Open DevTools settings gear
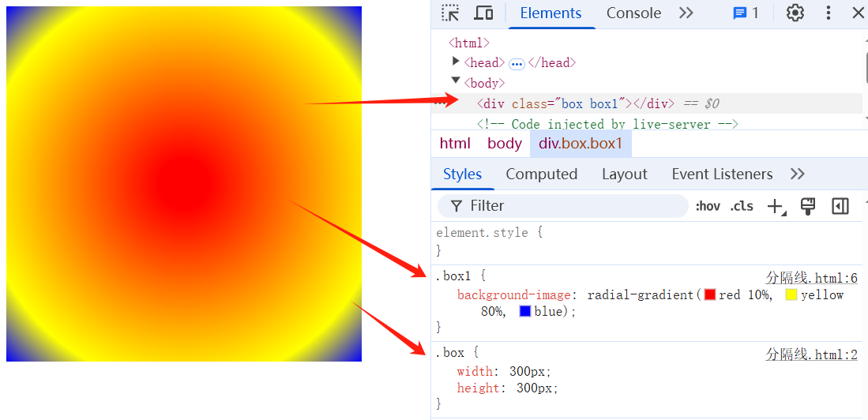 tap(795, 13)
